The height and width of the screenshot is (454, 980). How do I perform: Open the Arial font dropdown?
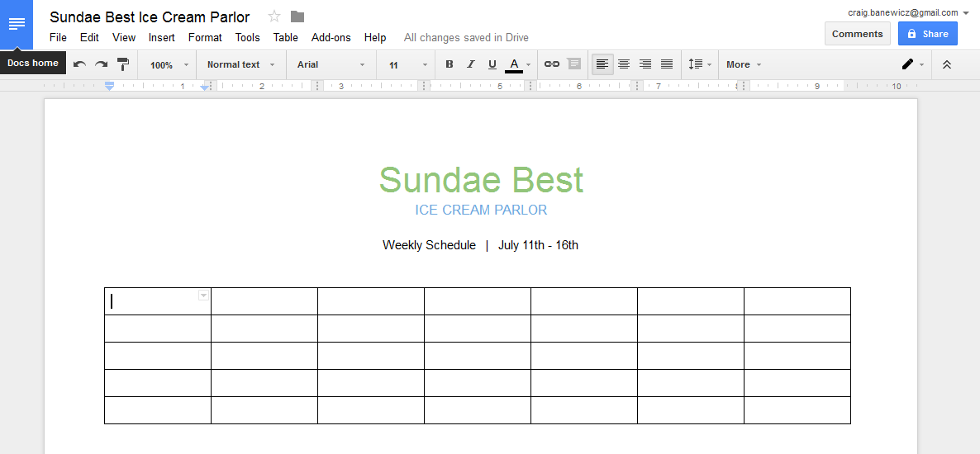(x=331, y=64)
